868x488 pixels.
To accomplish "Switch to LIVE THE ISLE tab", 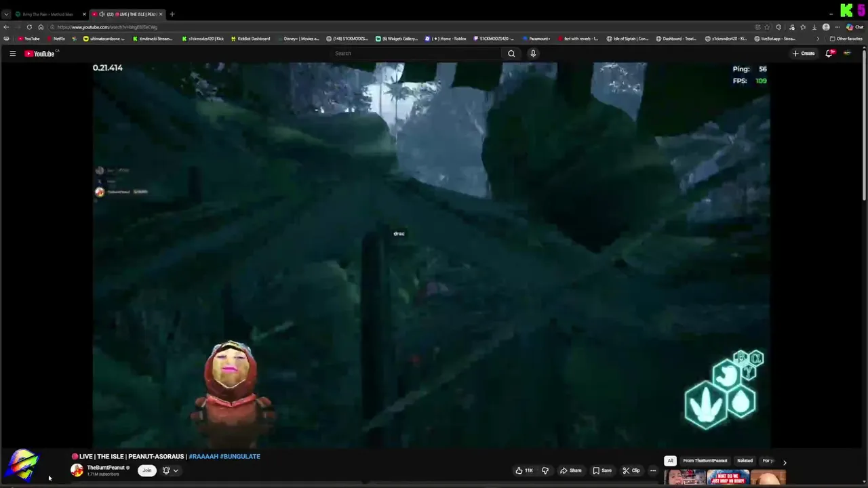I will 129,14.
